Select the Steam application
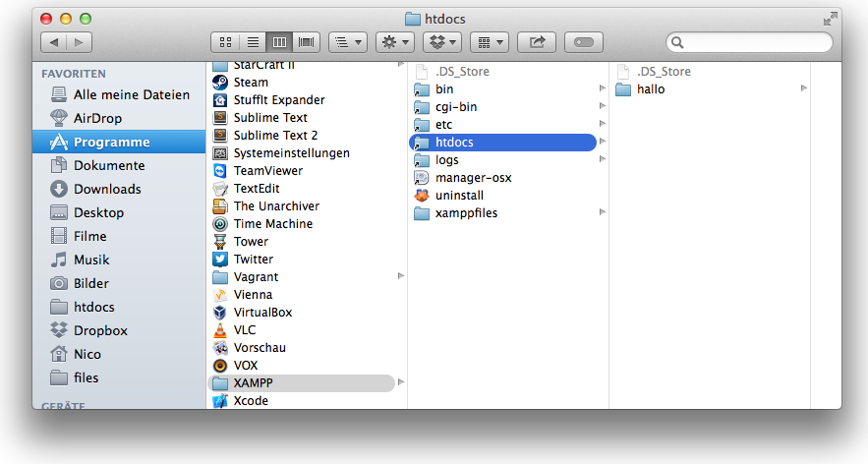Image resolution: width=868 pixels, height=464 pixels. point(251,83)
